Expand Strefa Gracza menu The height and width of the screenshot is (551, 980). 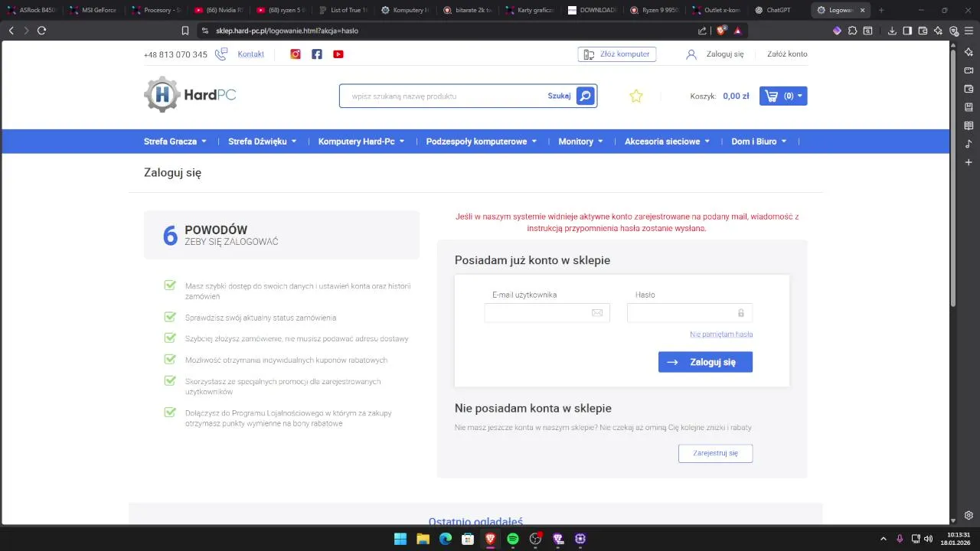coord(175,142)
